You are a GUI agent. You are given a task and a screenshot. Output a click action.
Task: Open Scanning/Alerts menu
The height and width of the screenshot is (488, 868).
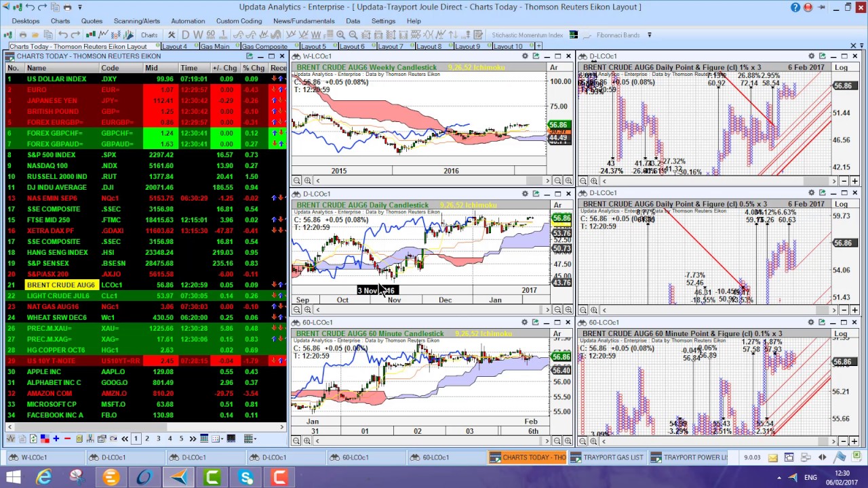pos(137,21)
